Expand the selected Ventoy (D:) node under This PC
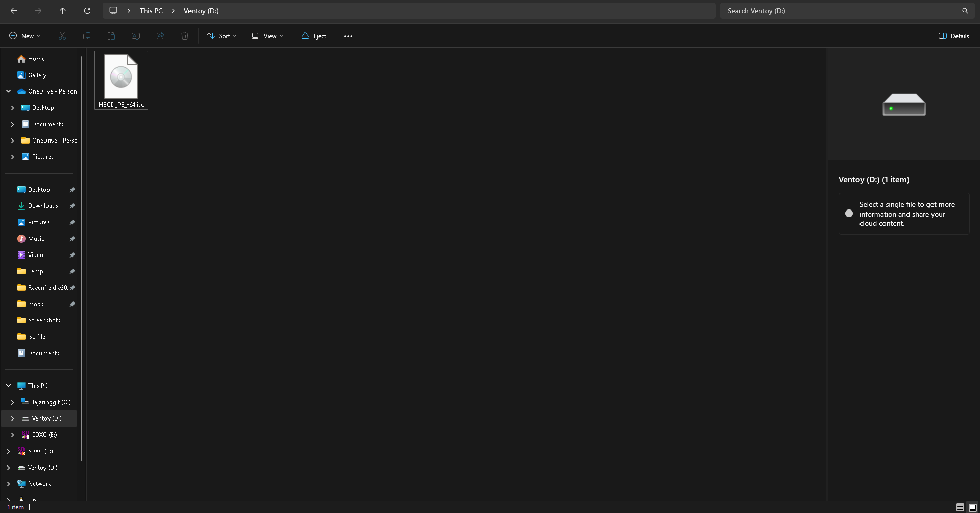The width and height of the screenshot is (980, 513). 13,418
